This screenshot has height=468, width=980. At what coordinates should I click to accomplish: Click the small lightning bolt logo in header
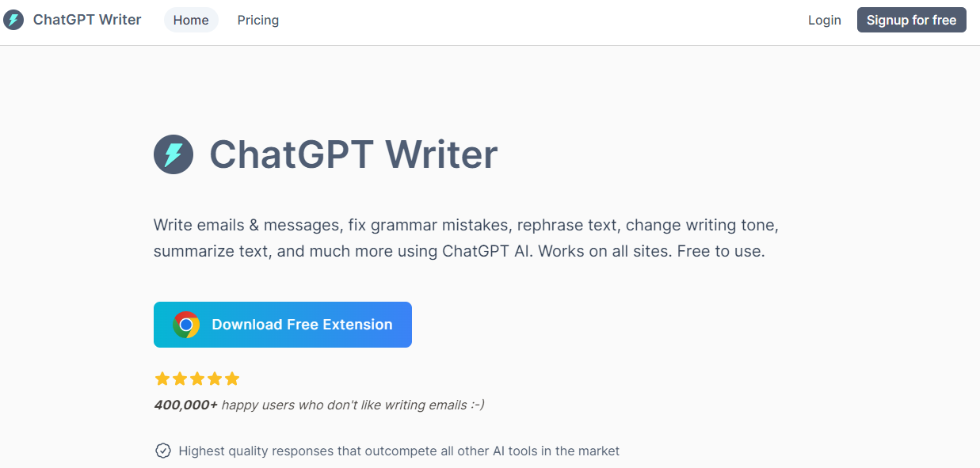point(13,20)
